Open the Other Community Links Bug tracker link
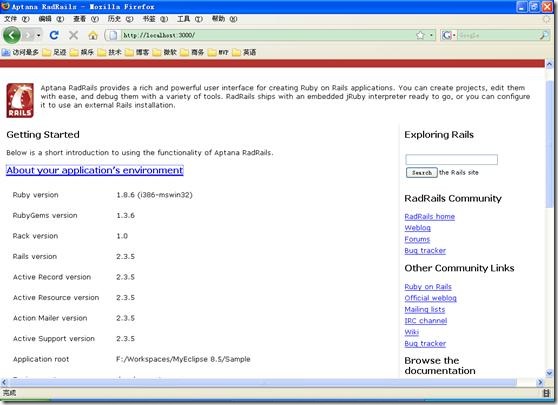The height and width of the screenshot is (405, 558). (x=425, y=343)
